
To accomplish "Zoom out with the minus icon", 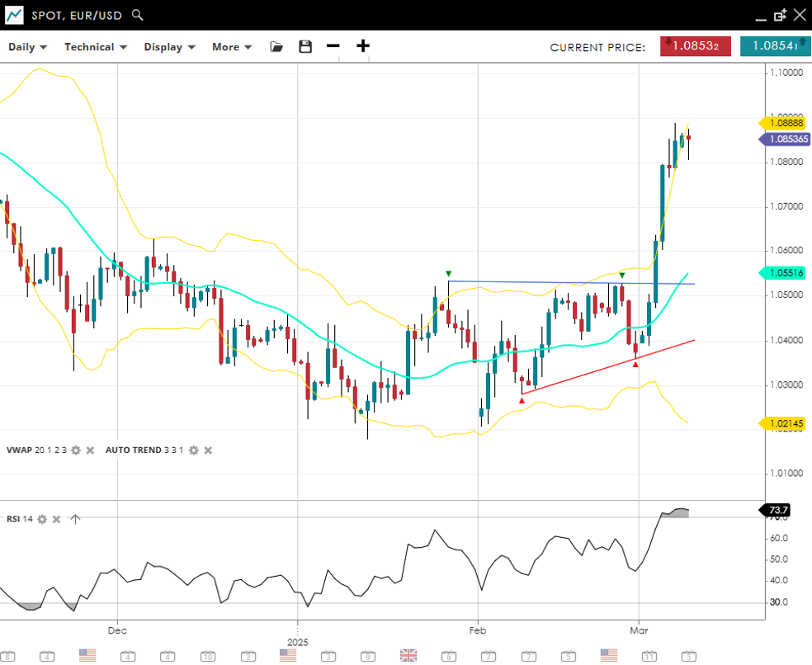I will 333,46.
